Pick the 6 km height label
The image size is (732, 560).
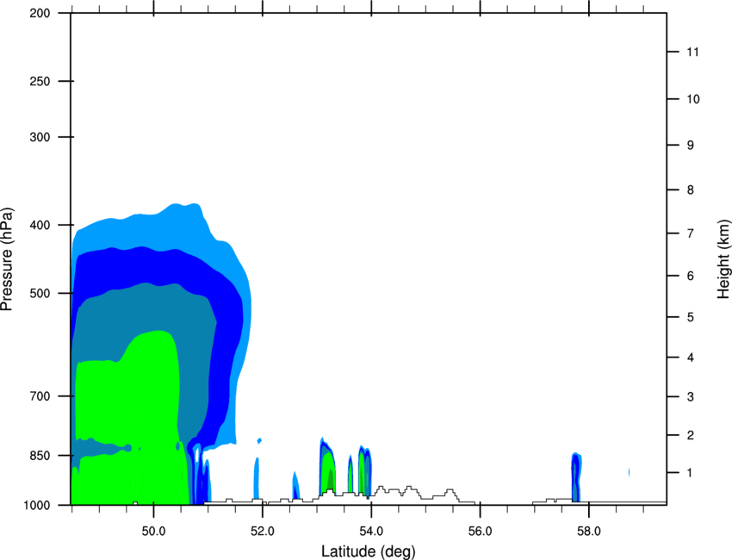691,276
